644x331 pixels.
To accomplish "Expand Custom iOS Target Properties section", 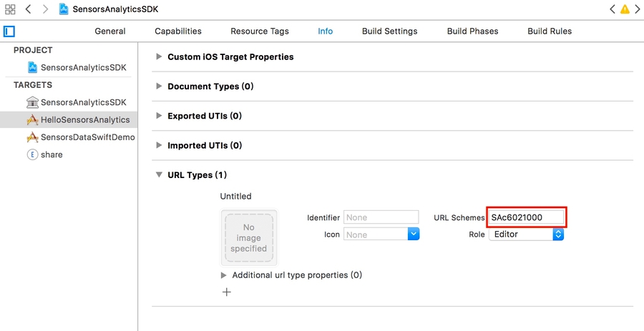I will point(159,57).
